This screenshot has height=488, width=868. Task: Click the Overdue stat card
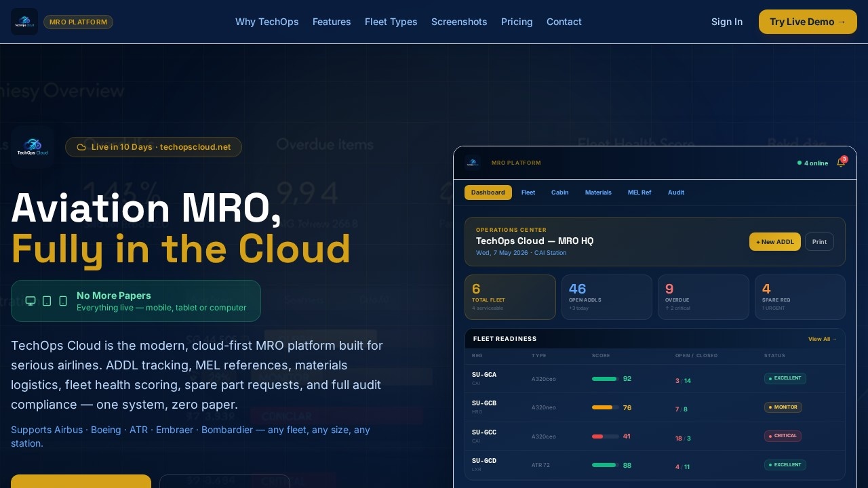[703, 297]
